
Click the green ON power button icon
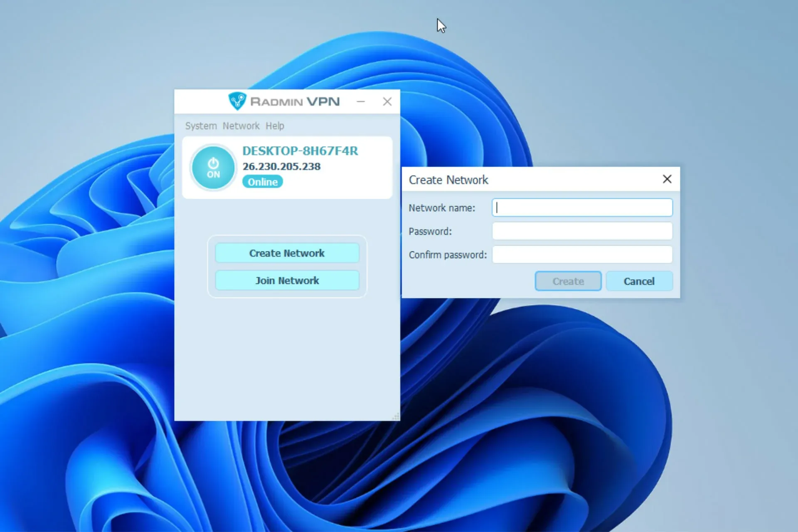pyautogui.click(x=213, y=166)
